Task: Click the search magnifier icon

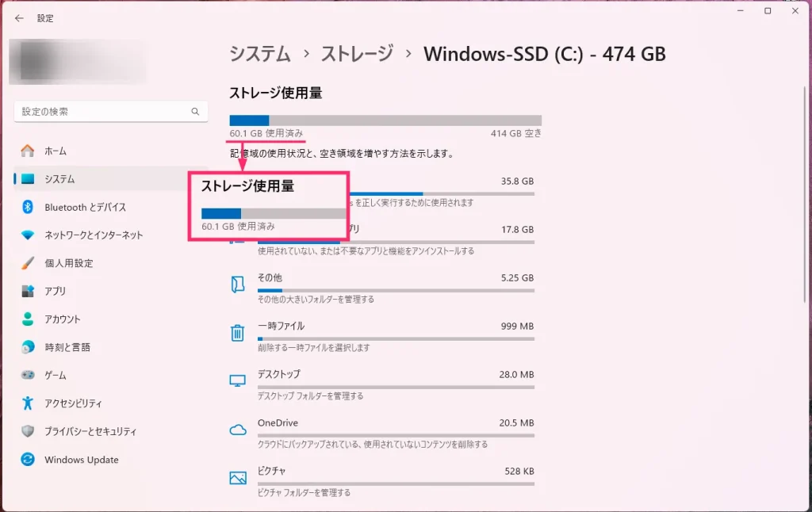Action: point(195,111)
